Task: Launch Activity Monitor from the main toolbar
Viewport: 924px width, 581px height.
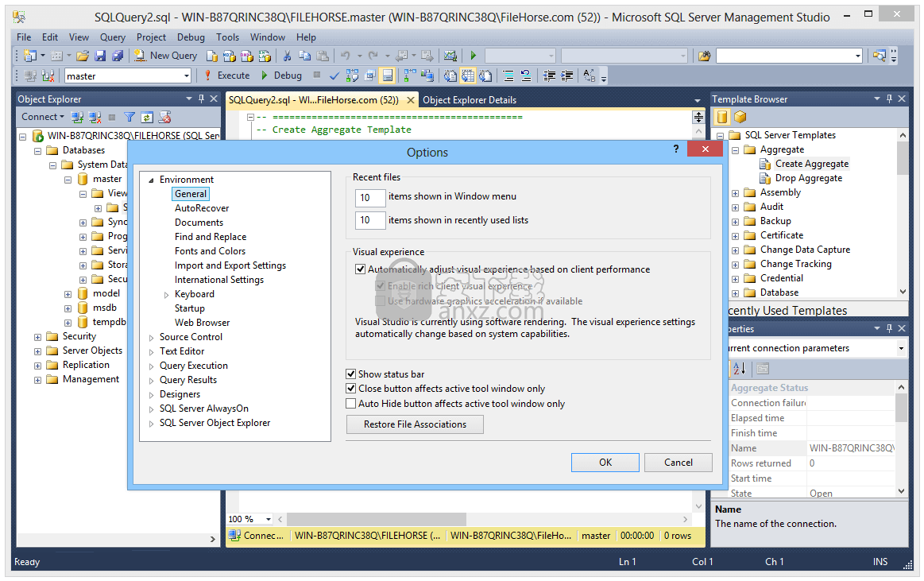Action: click(x=450, y=56)
